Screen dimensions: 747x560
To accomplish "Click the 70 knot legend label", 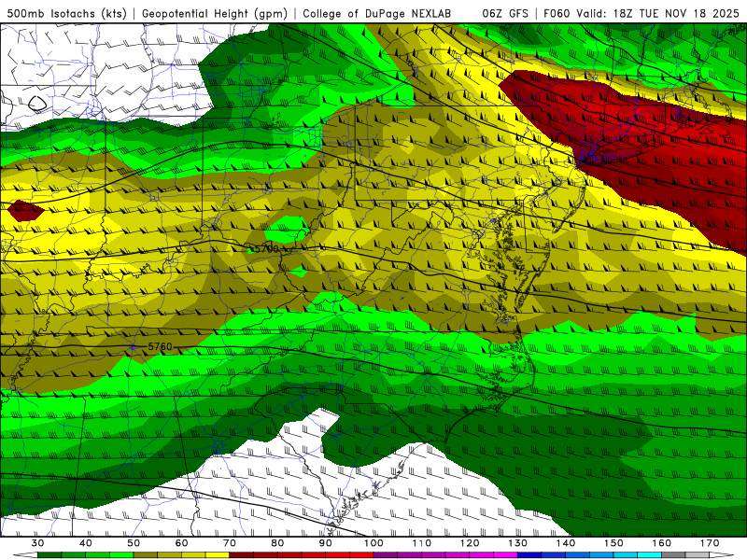I will tap(230, 543).
